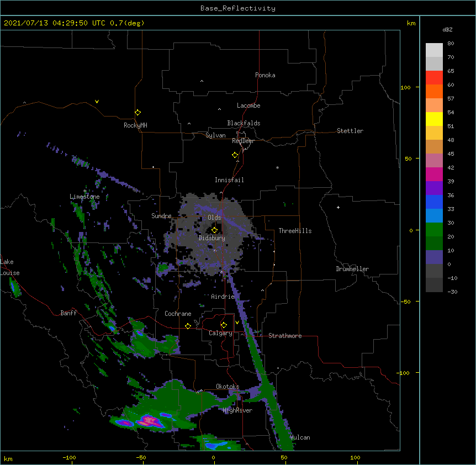Click the white asterisk marker east of Innisfail
476x465 pixels.
277,167
